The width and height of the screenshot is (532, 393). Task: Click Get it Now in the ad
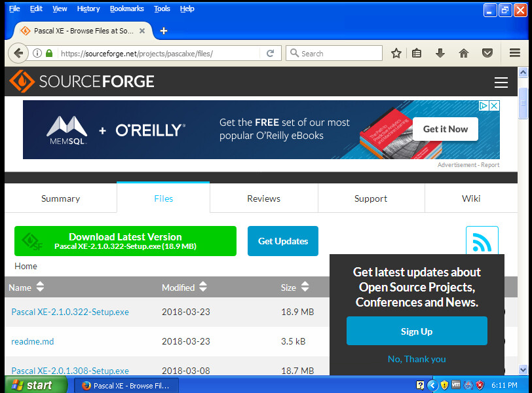pyautogui.click(x=445, y=129)
